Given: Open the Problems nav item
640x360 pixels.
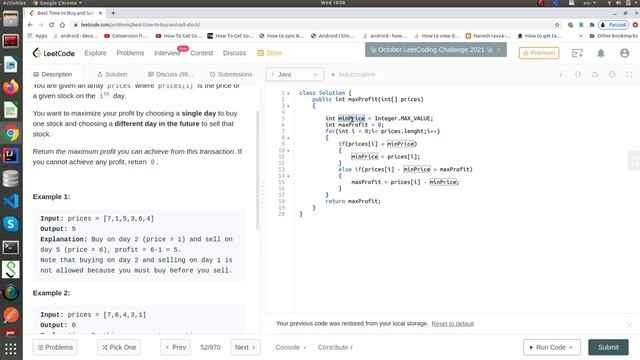Looking at the screenshot, I should [130, 53].
